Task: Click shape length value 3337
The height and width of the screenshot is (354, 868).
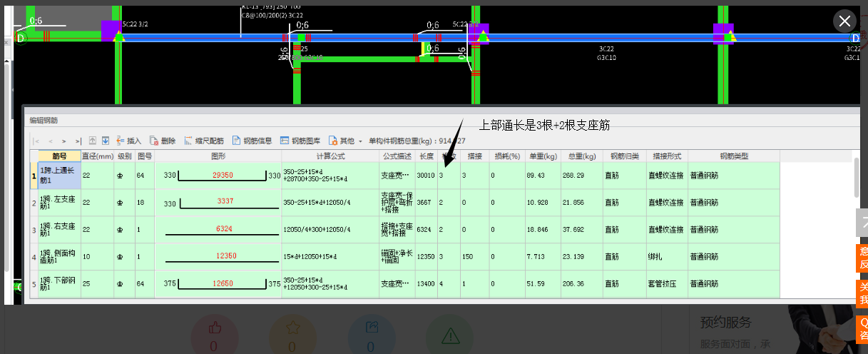Action: tap(225, 202)
